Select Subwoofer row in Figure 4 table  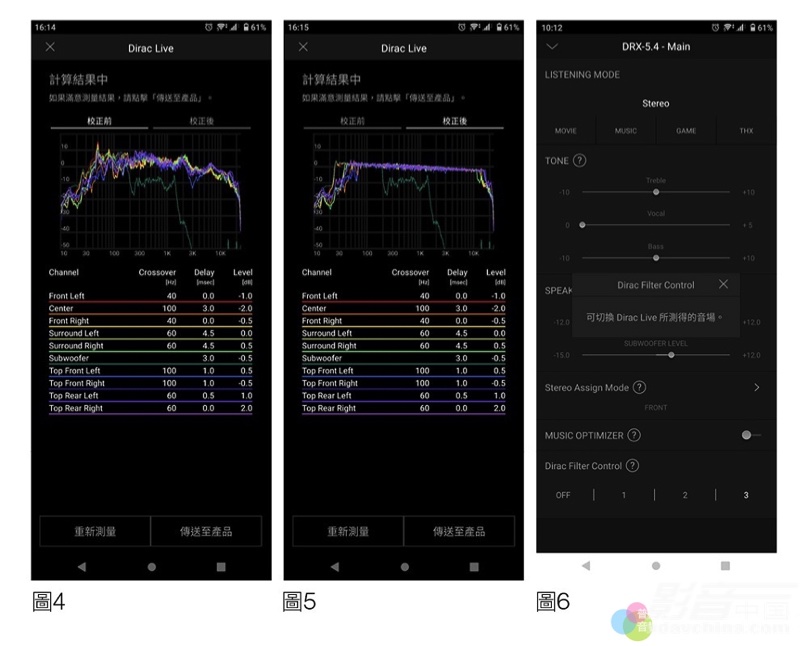[150, 358]
